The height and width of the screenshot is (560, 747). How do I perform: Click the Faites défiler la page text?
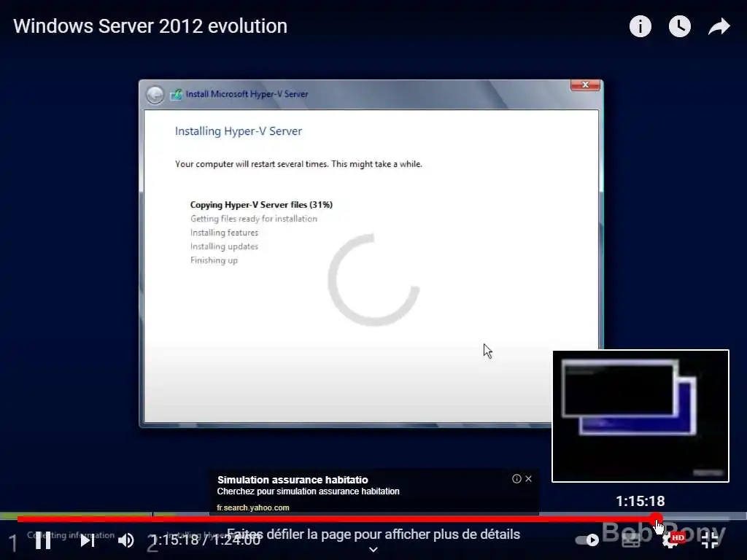pyautogui.click(x=373, y=534)
